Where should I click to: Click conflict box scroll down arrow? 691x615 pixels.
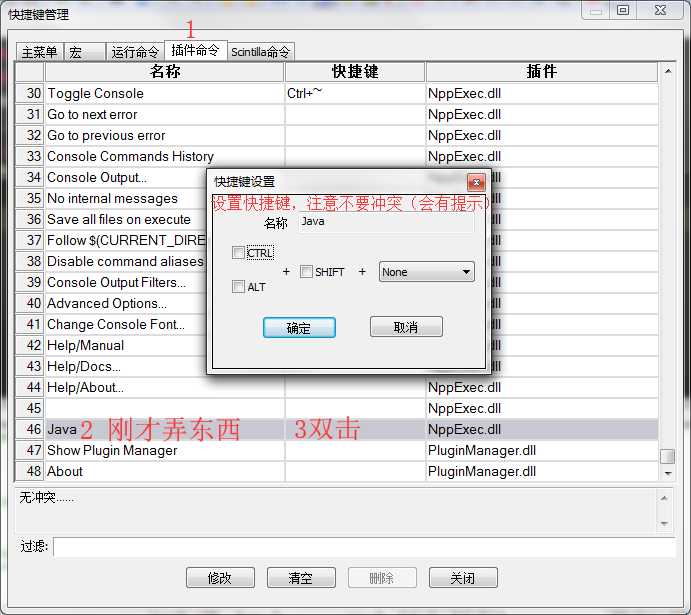(x=665, y=523)
